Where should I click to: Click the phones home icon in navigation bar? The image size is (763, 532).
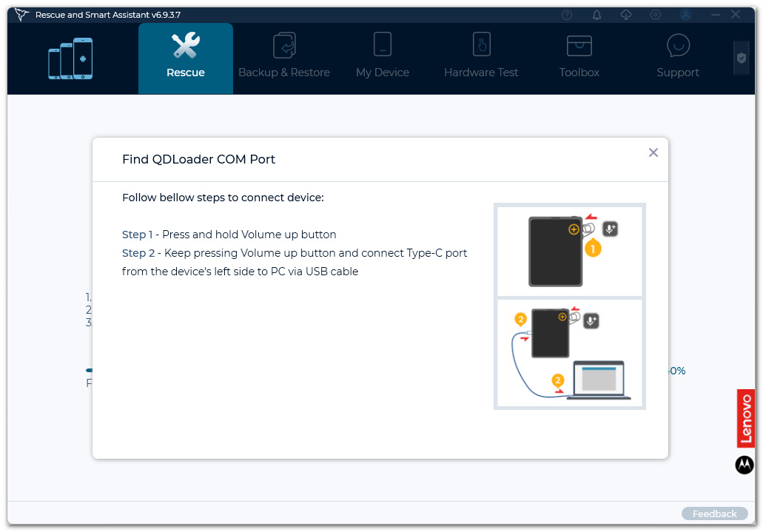(70, 58)
